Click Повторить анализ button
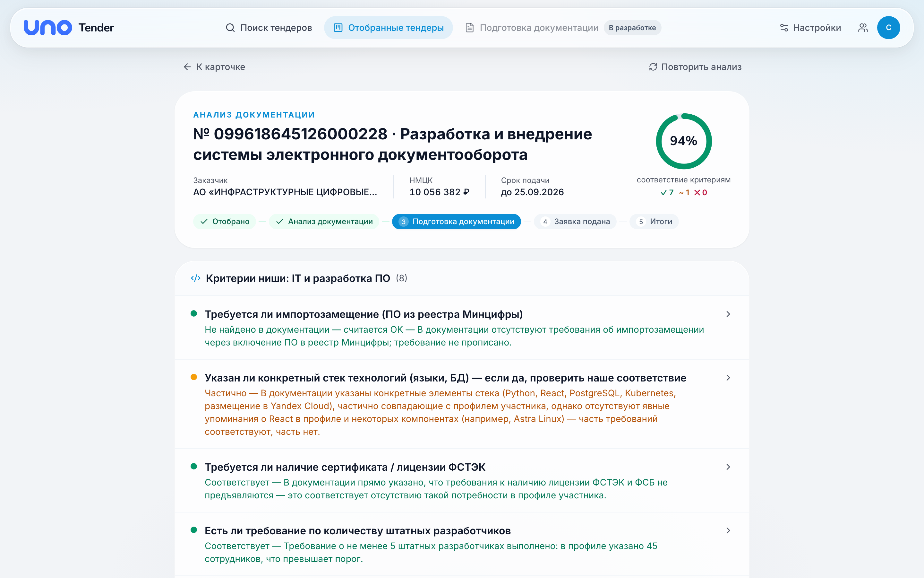Screen dimensions: 924x578 [x=695, y=67]
